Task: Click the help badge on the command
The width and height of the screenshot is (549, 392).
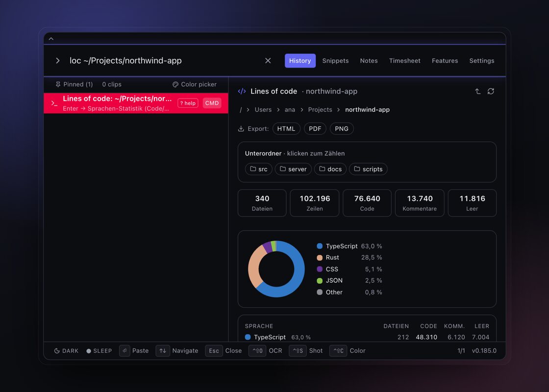Action: pos(188,103)
